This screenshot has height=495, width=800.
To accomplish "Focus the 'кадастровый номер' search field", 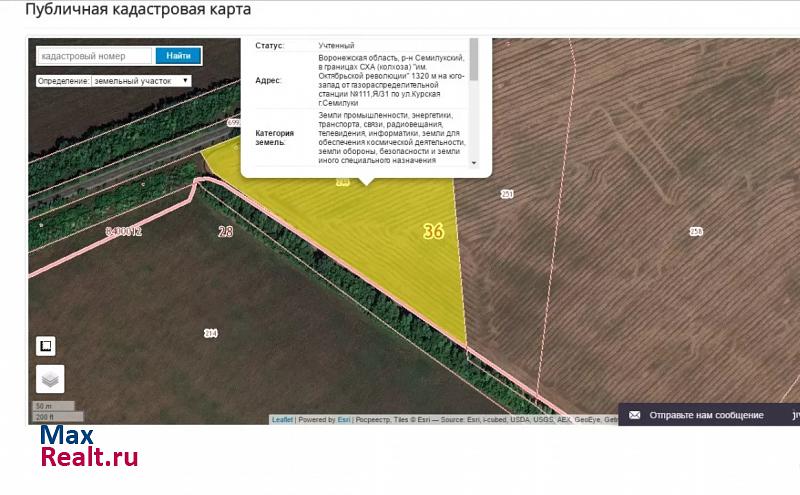I will (95, 56).
